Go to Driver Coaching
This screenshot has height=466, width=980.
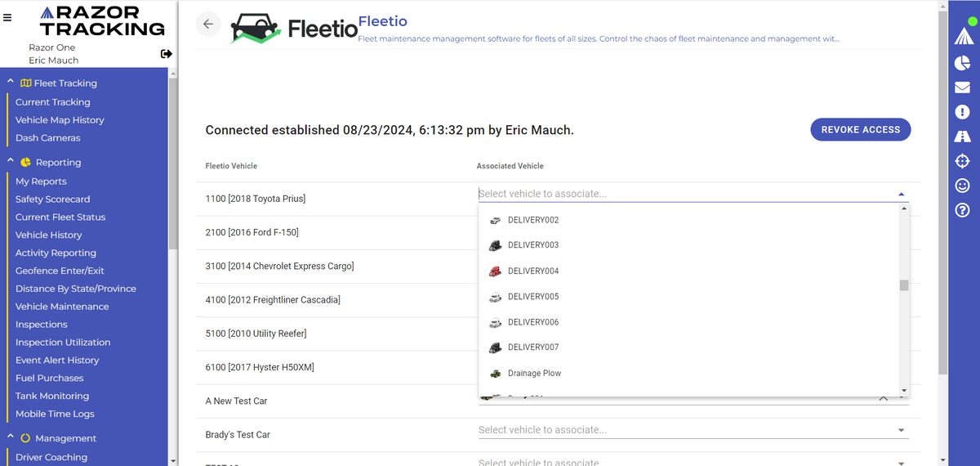51,458
